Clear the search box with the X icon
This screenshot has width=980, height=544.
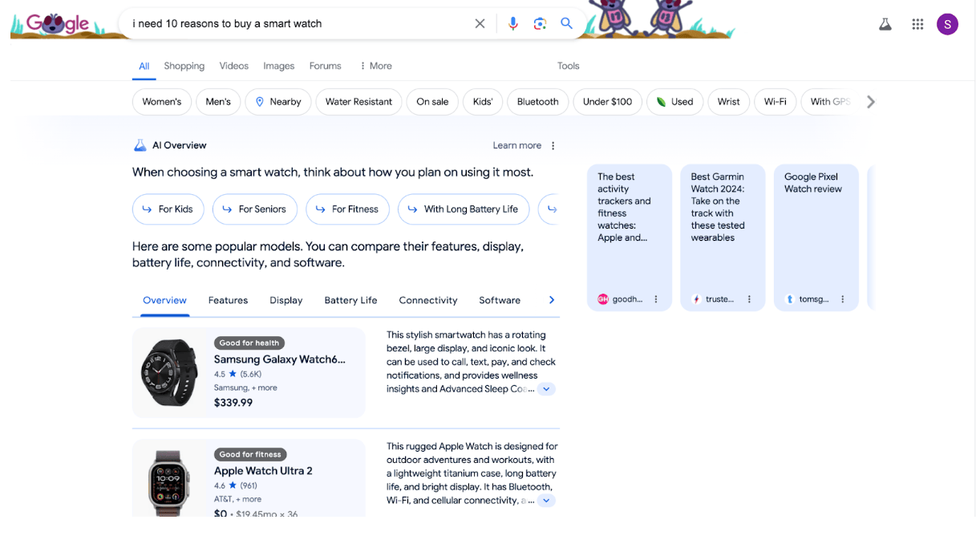480,23
